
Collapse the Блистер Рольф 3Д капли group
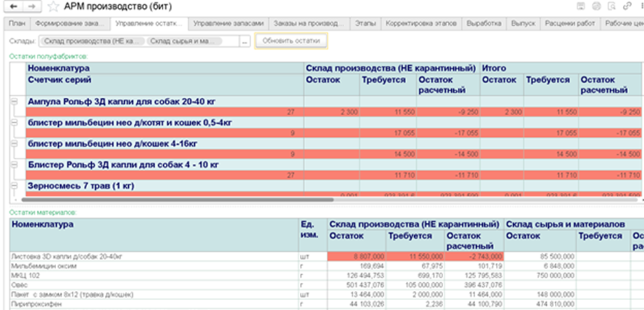[13, 165]
